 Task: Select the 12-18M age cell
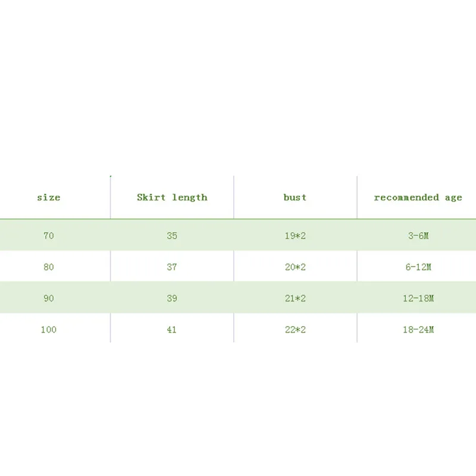pos(418,298)
